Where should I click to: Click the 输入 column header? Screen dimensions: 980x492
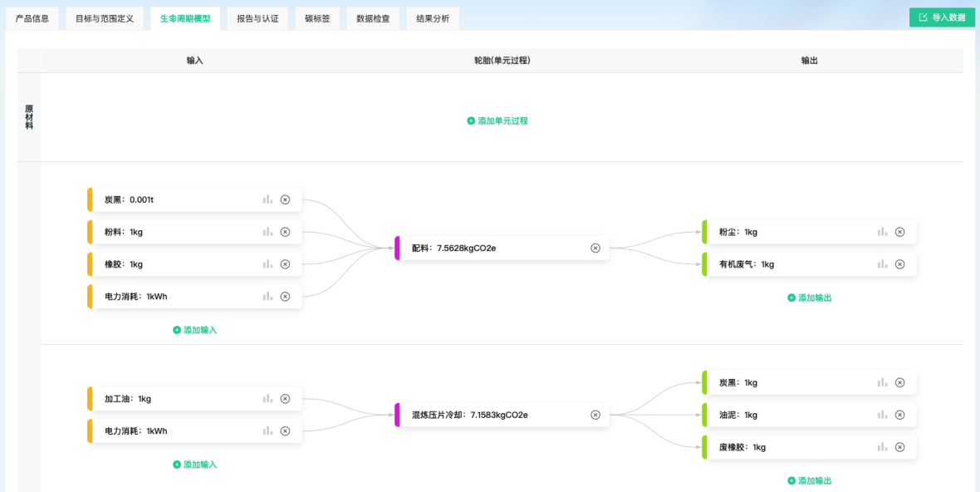click(x=195, y=61)
